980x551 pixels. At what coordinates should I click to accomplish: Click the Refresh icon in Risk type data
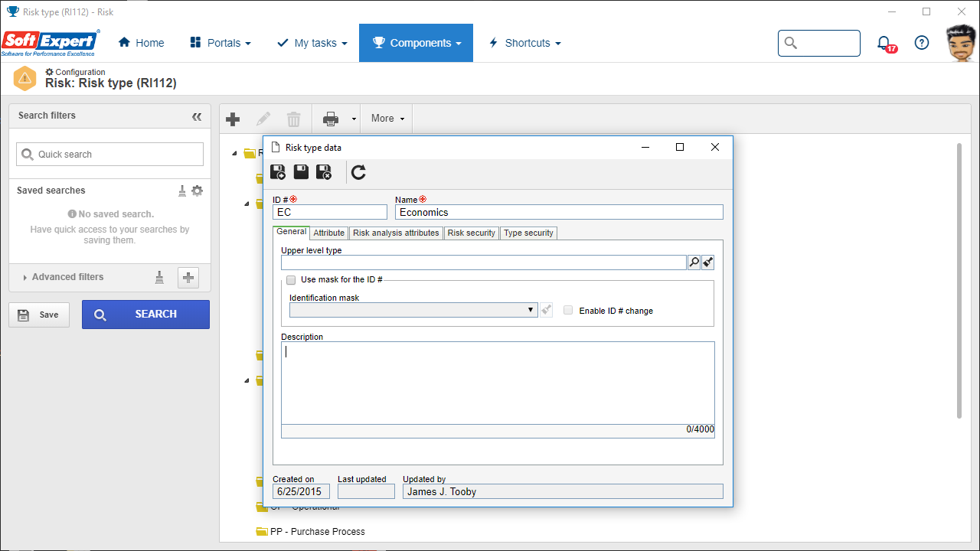click(358, 172)
